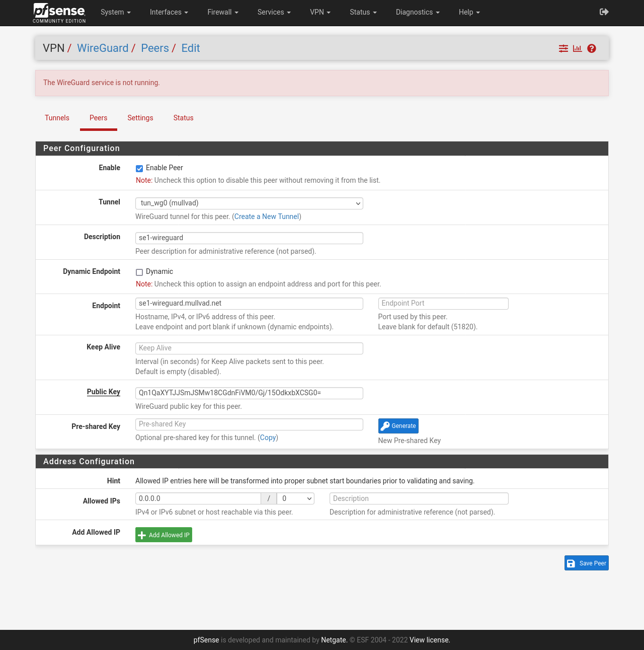Enable the Dynamic endpoint checkbox

coord(139,272)
